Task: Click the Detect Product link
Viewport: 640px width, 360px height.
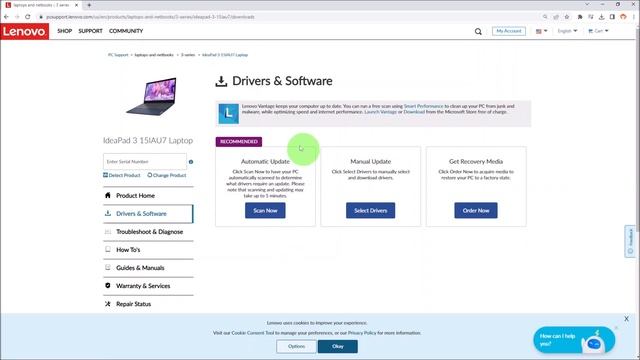Action: coord(122,175)
